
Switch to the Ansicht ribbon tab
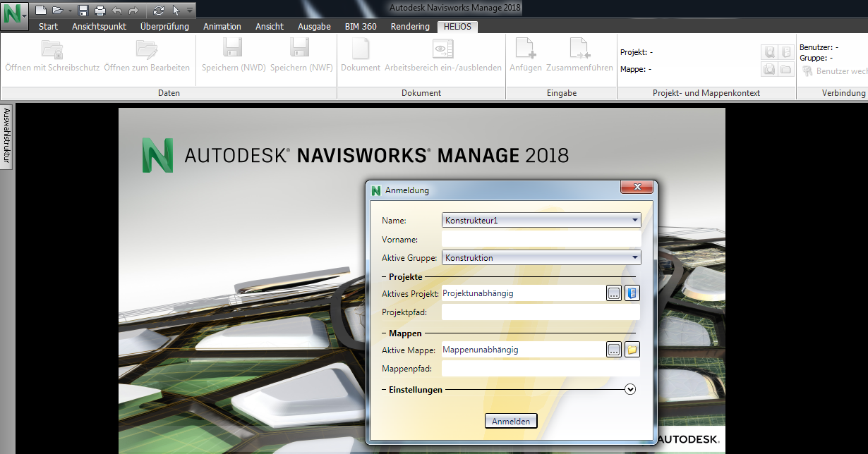click(x=270, y=27)
